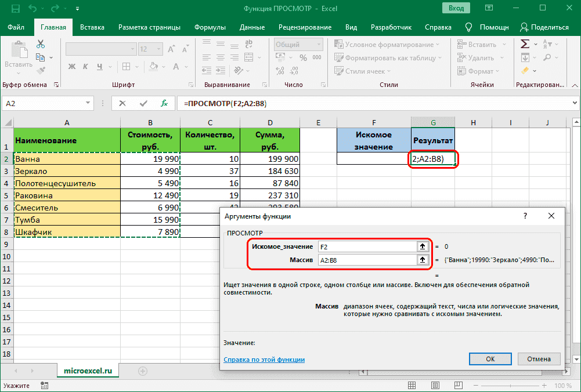Click the help question mark in dialog
Screen dimensions: 581x392
click(x=525, y=216)
